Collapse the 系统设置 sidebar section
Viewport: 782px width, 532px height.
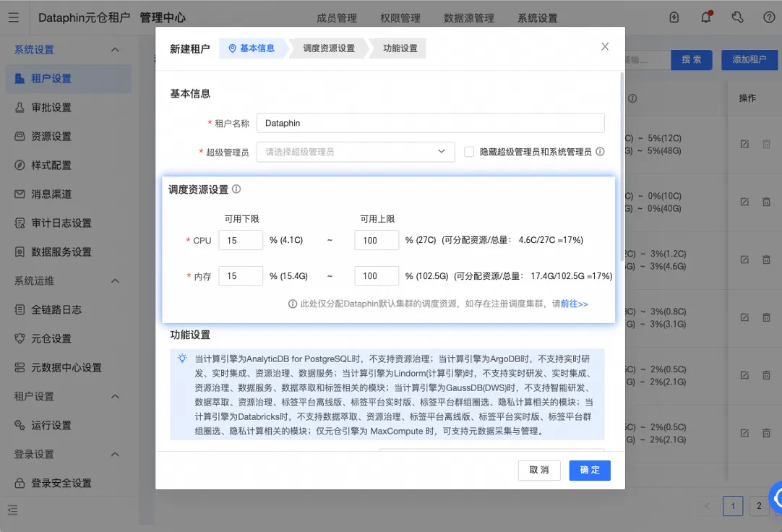tap(115, 49)
